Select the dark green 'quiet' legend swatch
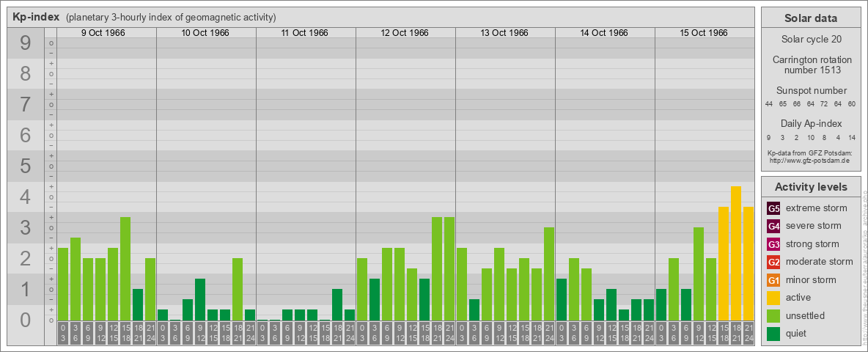Image resolution: width=868 pixels, height=352 pixels. click(773, 333)
